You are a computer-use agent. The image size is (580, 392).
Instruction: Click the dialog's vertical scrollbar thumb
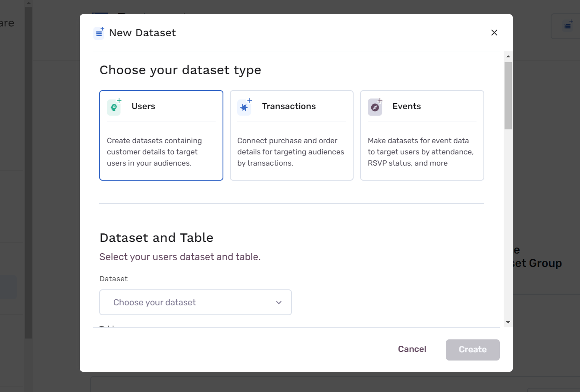coord(508,95)
